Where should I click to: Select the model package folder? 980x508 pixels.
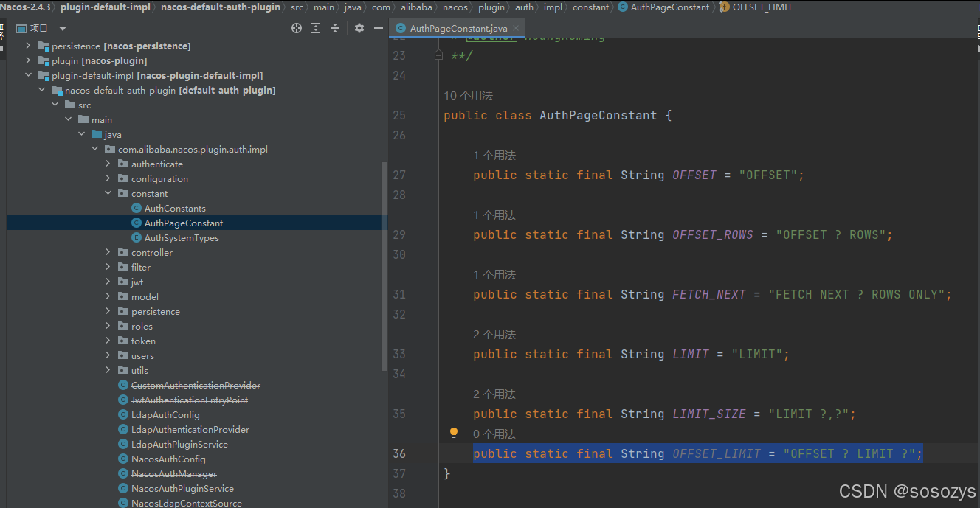(x=145, y=296)
